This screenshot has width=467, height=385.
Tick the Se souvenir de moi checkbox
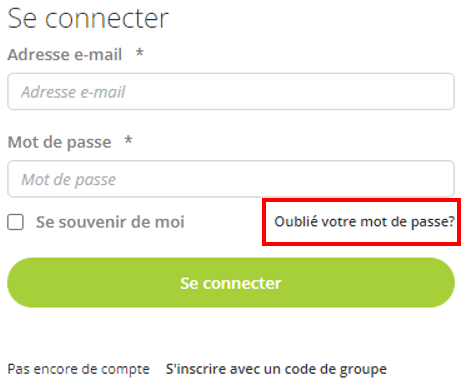click(x=15, y=222)
